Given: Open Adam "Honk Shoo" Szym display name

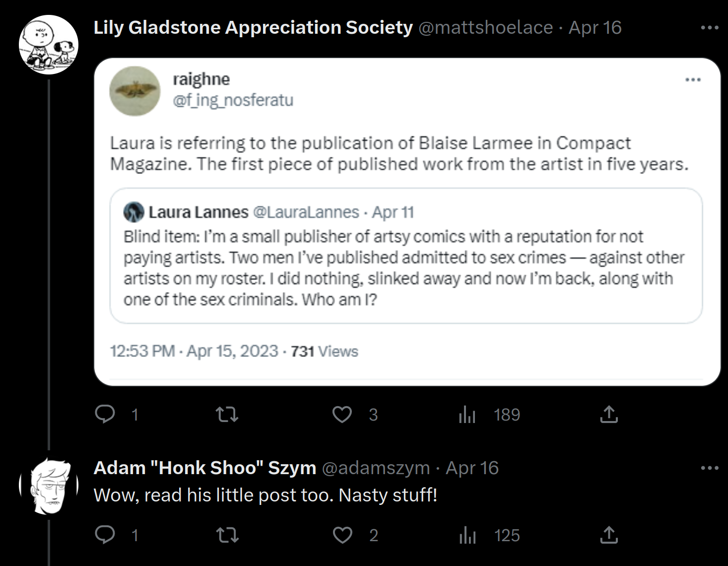Looking at the screenshot, I should (205, 468).
